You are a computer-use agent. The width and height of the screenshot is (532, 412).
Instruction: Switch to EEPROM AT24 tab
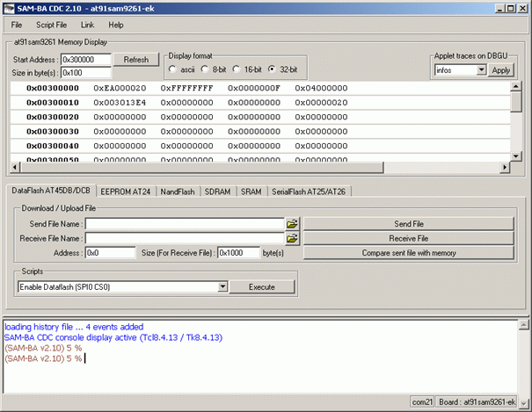125,192
